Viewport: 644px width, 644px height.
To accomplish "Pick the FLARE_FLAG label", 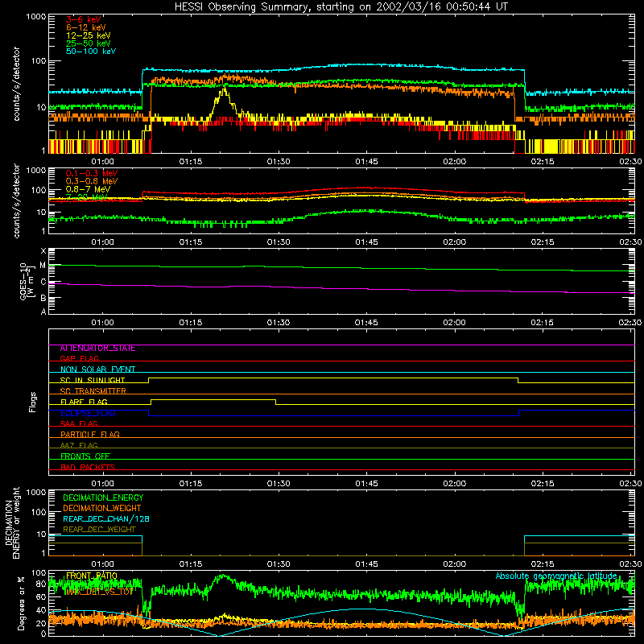I will [x=84, y=402].
